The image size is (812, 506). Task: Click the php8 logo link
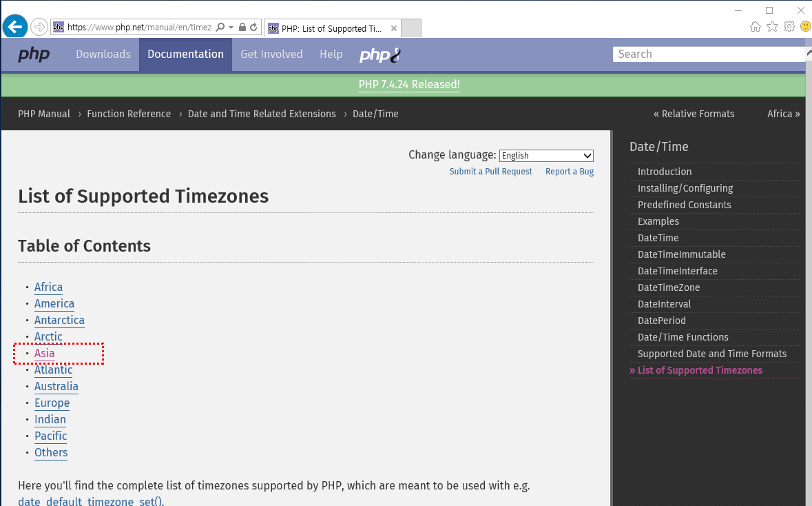pyautogui.click(x=380, y=54)
